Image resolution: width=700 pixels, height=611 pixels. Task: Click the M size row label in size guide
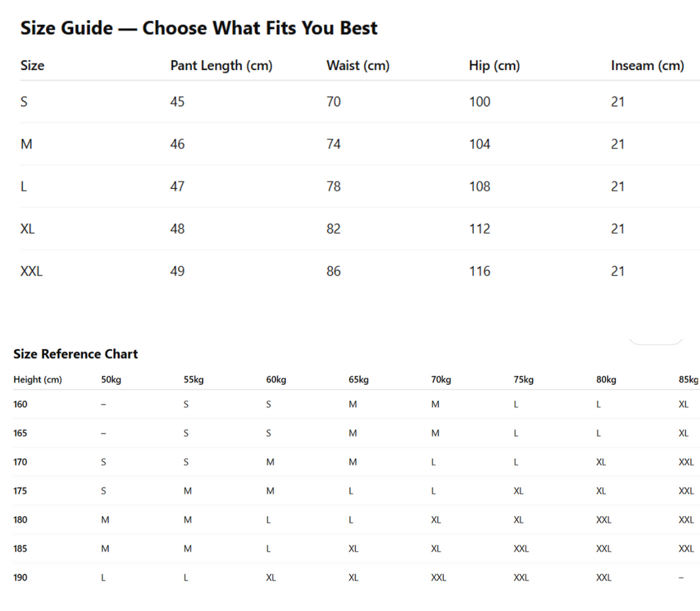(x=26, y=144)
